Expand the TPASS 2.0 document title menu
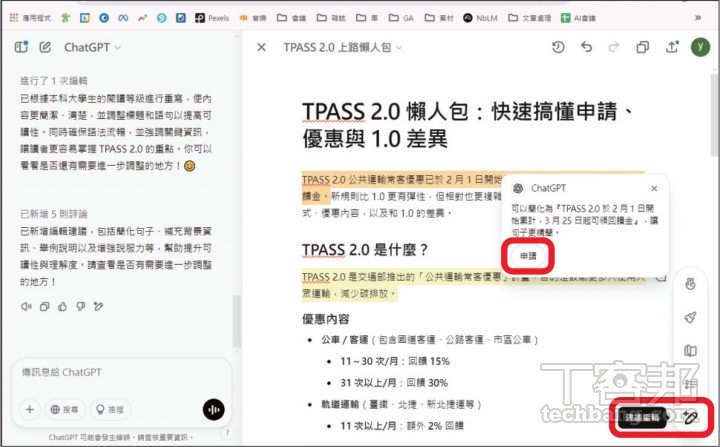This screenshot has width=720, height=447. click(x=343, y=47)
